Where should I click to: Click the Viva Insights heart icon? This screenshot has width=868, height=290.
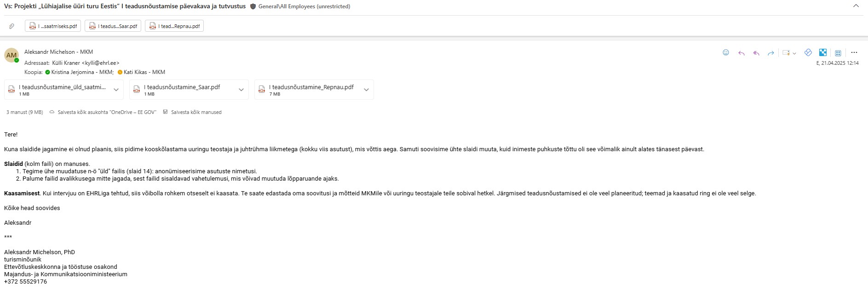(808, 52)
